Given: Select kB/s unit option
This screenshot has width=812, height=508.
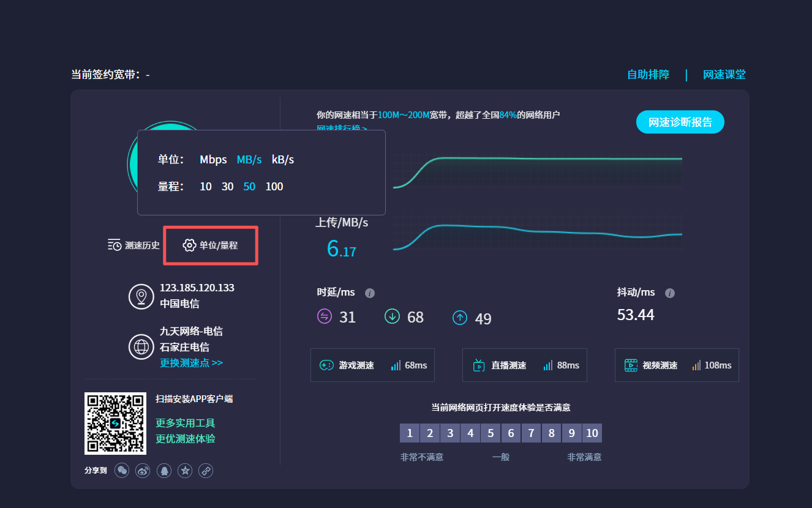Looking at the screenshot, I should (283, 160).
